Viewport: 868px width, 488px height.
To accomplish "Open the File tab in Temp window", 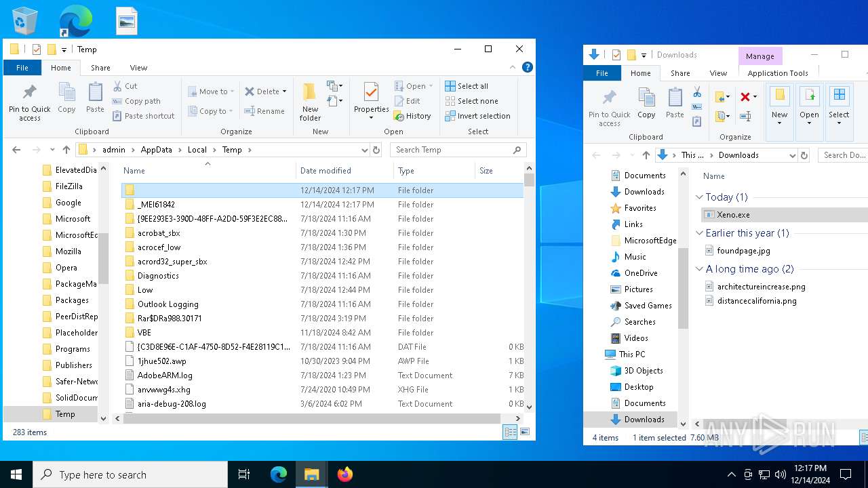I will (22, 68).
